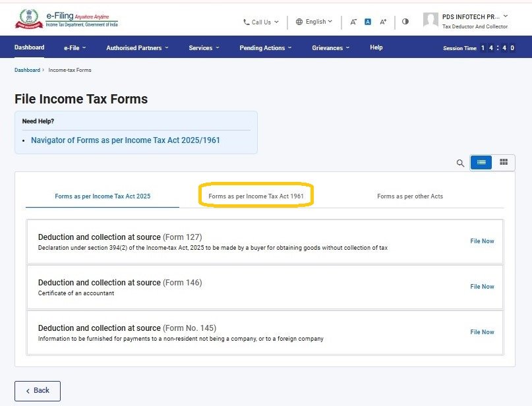Open the e-File menu

(x=75, y=48)
